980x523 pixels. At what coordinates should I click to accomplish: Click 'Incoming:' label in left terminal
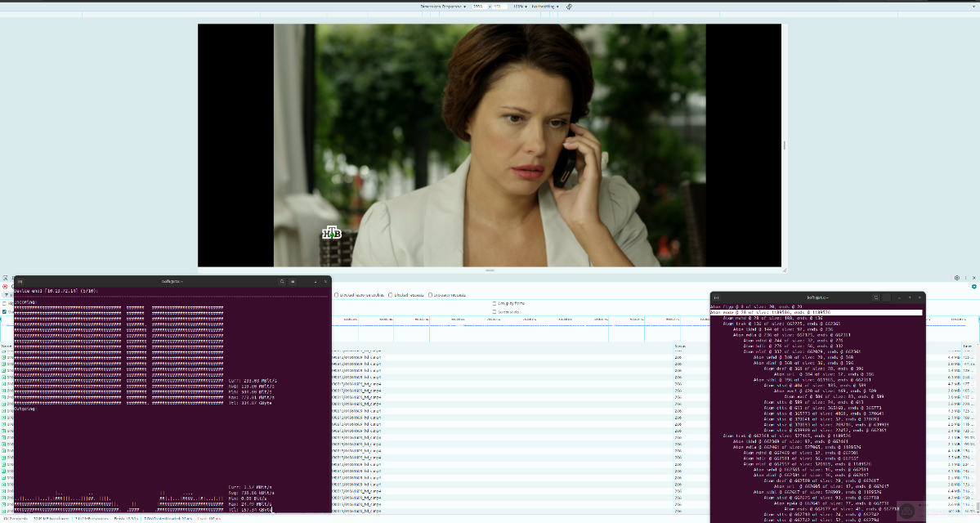[x=25, y=302]
